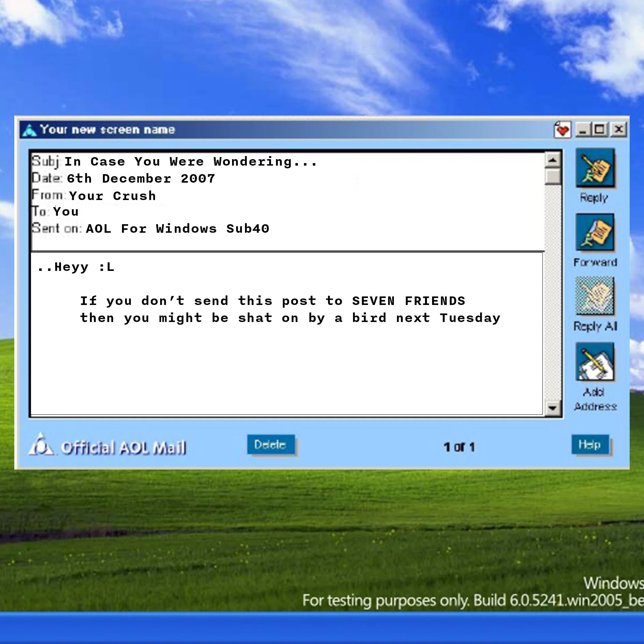
Task: Click the subject text 'In Case You Were Wondering...'
Action: 191,162
